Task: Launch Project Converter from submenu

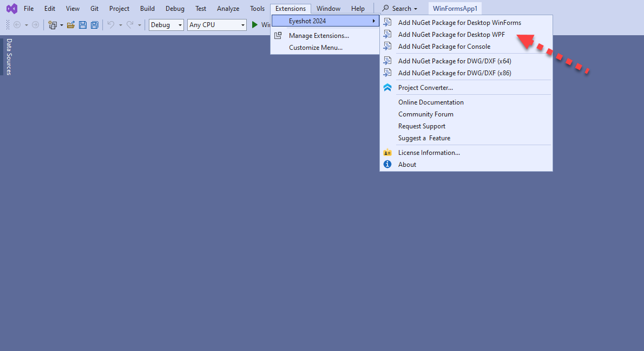Action: pyautogui.click(x=466, y=88)
